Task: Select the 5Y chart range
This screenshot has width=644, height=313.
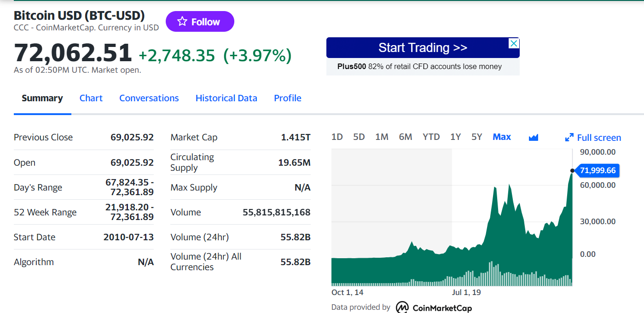Action: (477, 137)
